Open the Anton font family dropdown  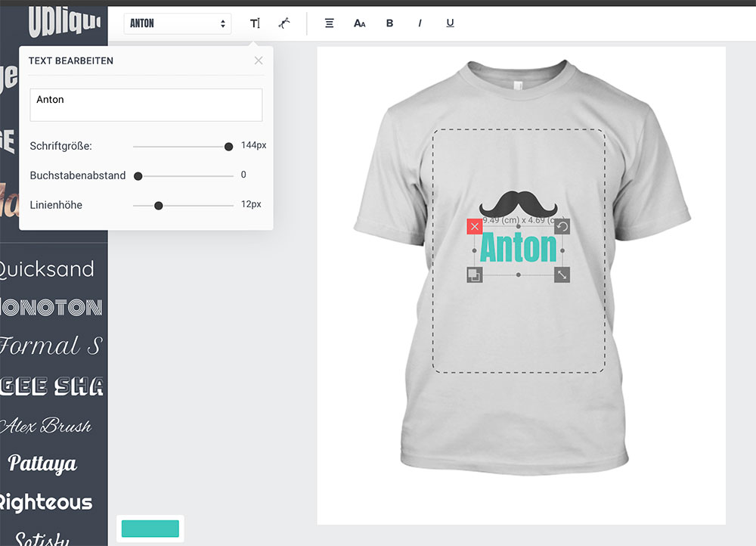178,23
